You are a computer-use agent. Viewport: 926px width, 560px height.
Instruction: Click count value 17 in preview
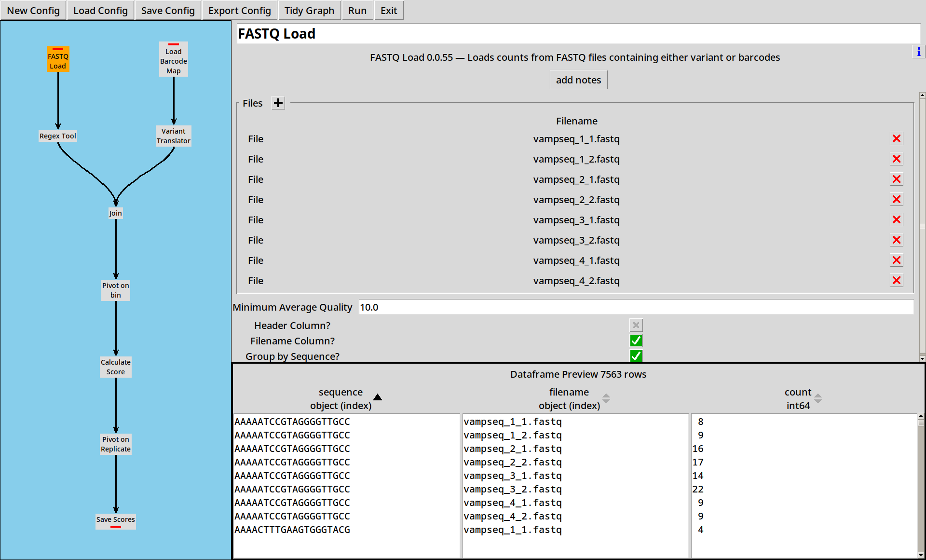tap(698, 462)
